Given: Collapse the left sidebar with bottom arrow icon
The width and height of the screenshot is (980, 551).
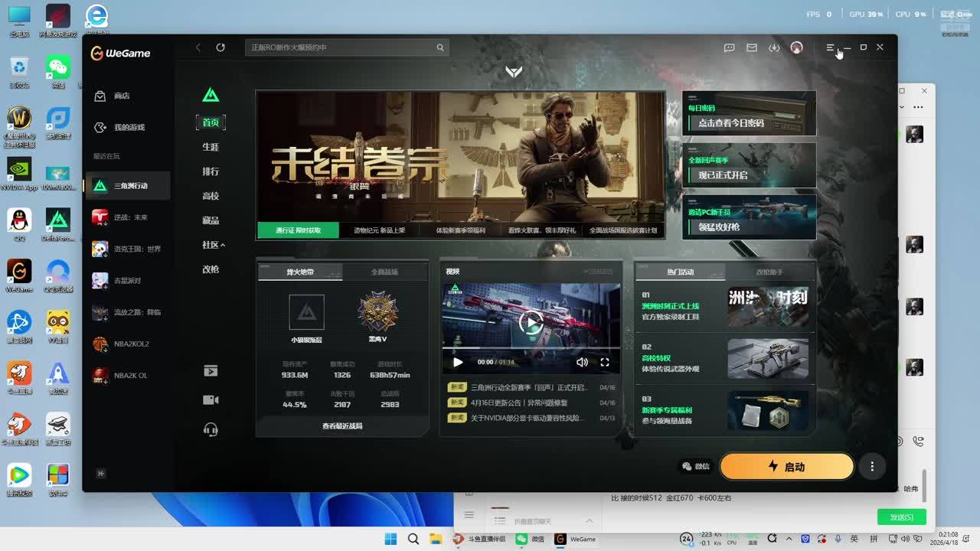Looking at the screenshot, I should [x=101, y=474].
